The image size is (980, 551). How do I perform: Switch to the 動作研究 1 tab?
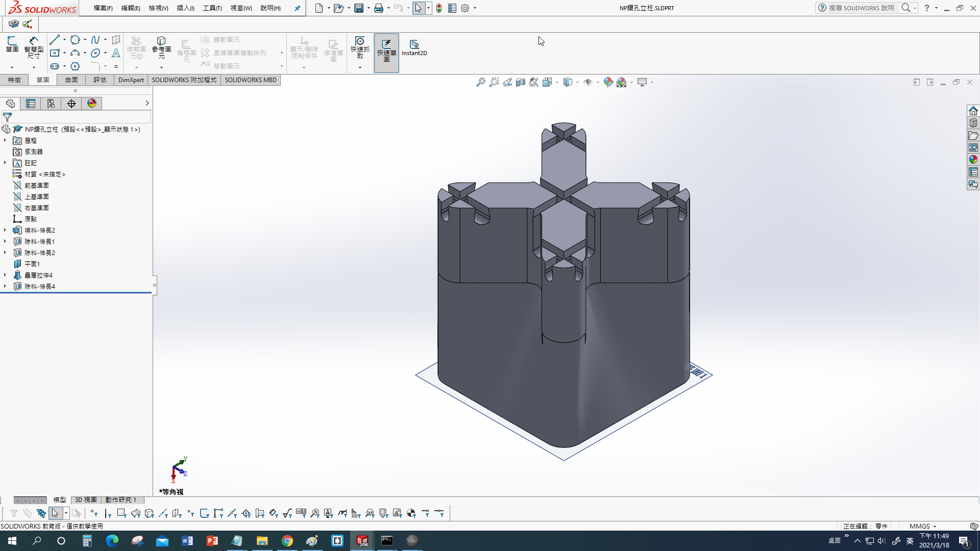tap(120, 500)
